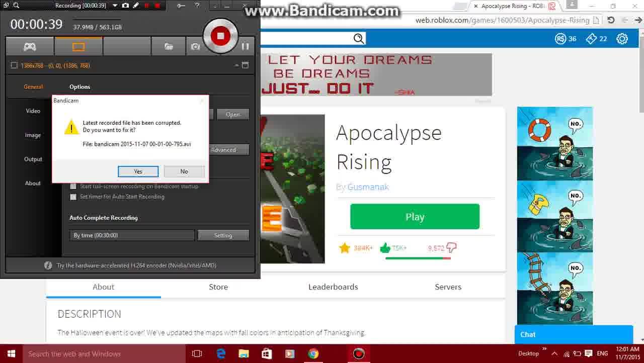The image size is (644, 363).
Task: Click the tip info icon in Bandicam
Action: point(48,265)
